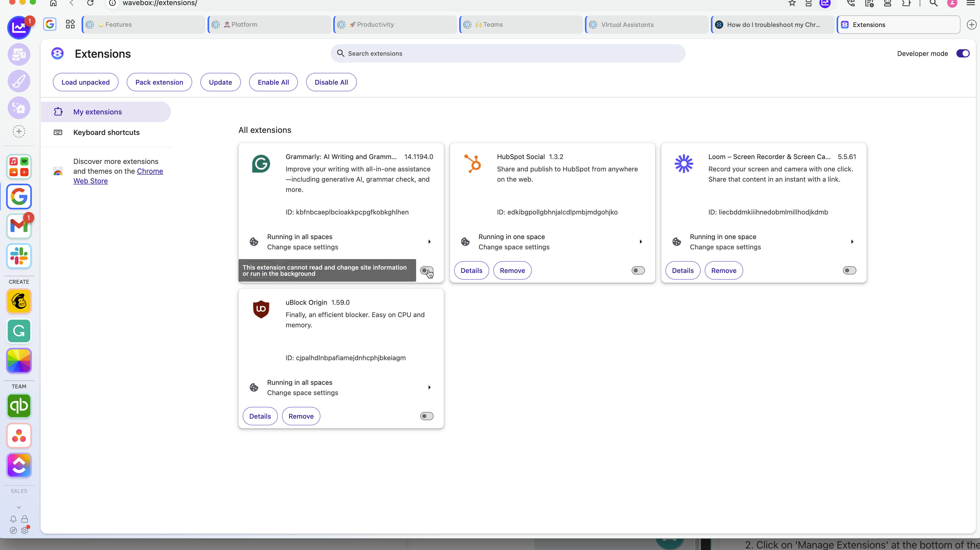Switch to the Platform tab
980x550 pixels.
tap(270, 24)
